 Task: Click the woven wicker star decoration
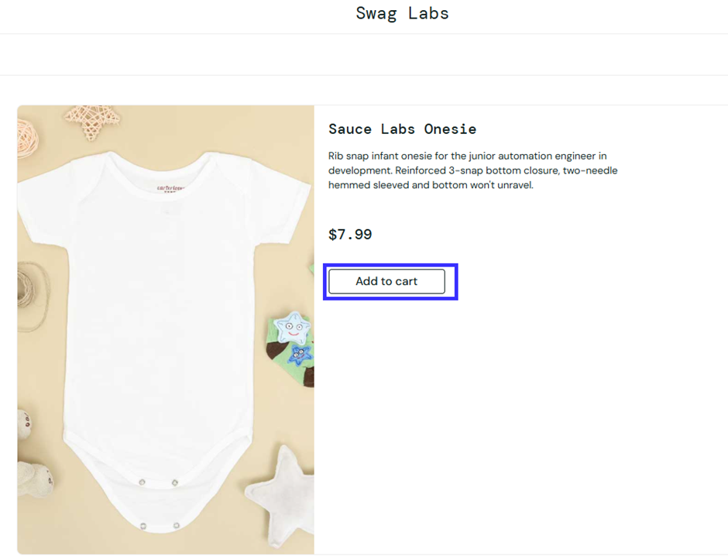[93, 118]
